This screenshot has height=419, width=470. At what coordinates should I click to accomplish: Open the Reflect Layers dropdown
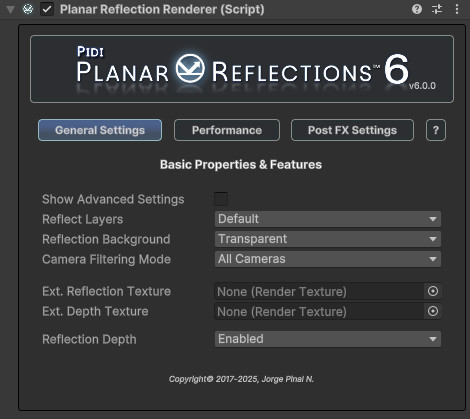point(328,219)
